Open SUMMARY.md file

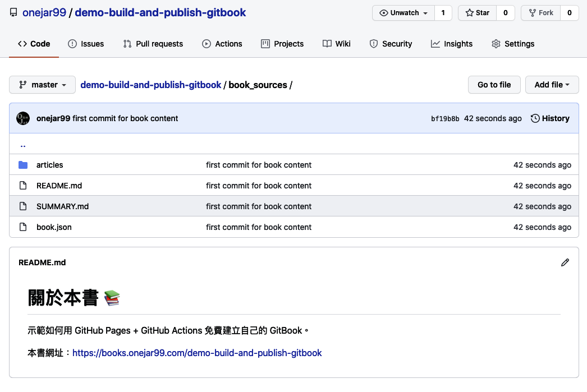pyautogui.click(x=62, y=206)
